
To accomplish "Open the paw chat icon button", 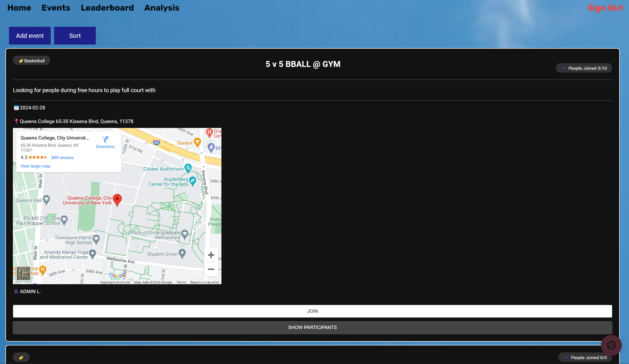I will pos(611,345).
